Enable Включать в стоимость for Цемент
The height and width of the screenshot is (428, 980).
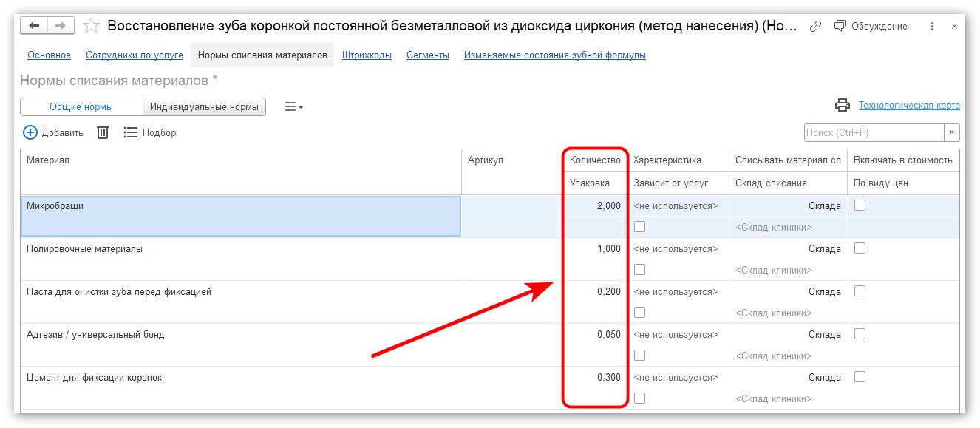point(860,378)
